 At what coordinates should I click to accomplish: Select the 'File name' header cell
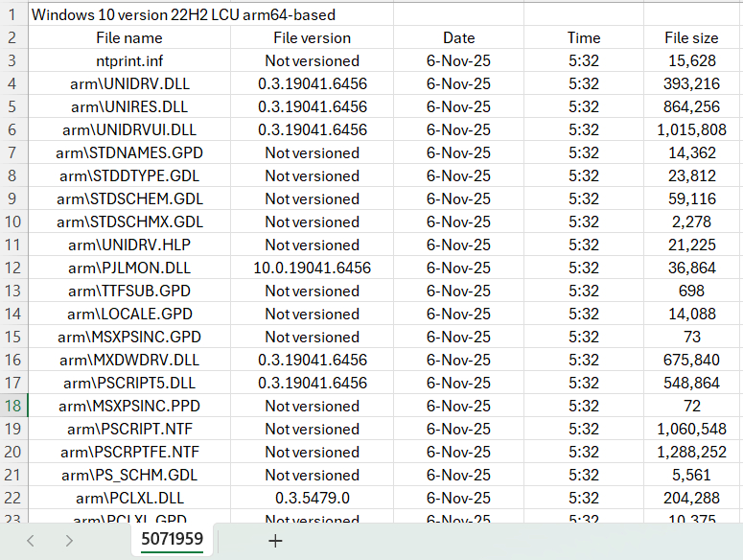click(129, 37)
